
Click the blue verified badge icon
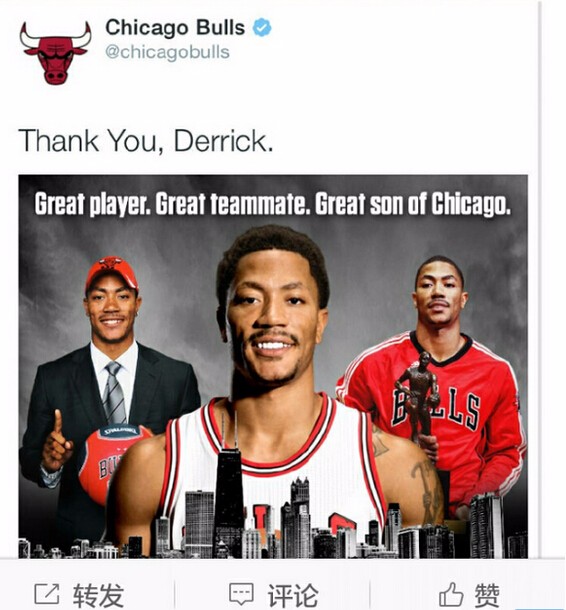pos(262,28)
